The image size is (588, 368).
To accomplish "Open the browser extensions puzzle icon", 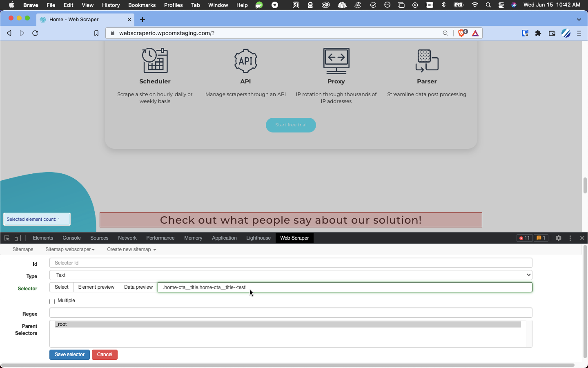I will 538,33.
